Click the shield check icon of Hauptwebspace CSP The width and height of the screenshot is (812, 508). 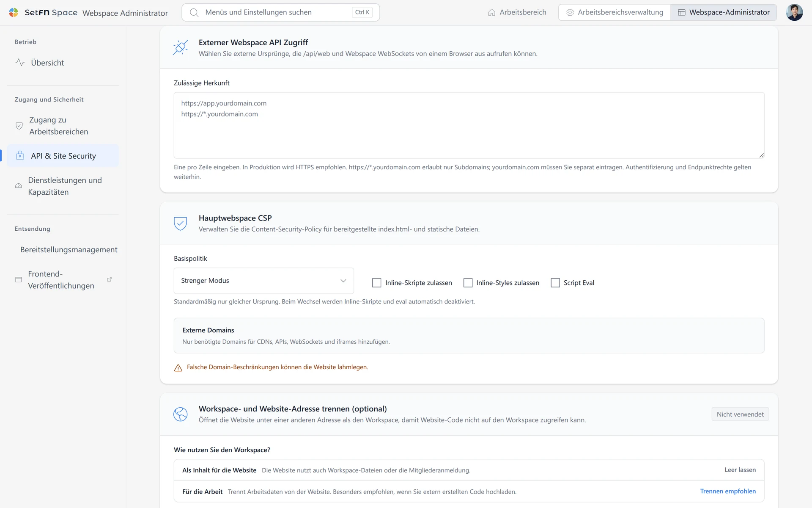pos(180,223)
